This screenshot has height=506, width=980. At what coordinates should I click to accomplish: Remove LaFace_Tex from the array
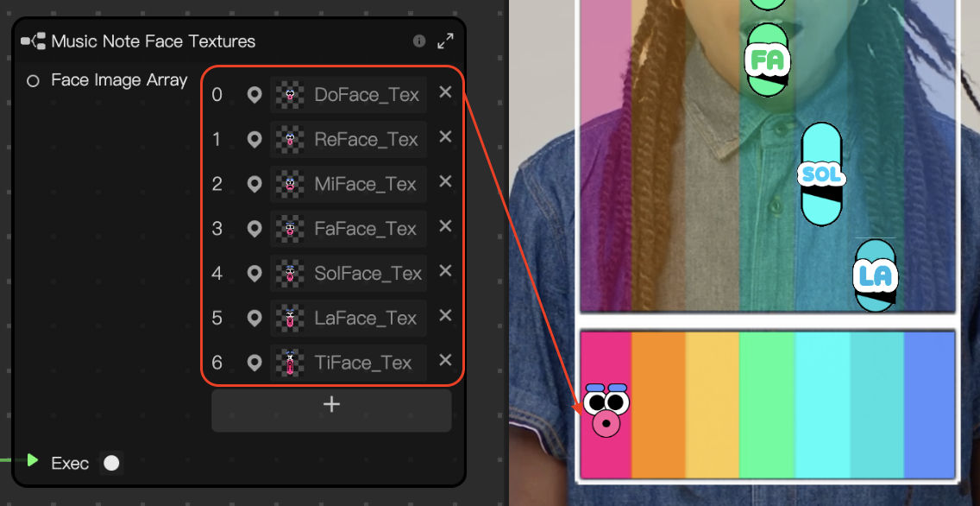[445, 315]
